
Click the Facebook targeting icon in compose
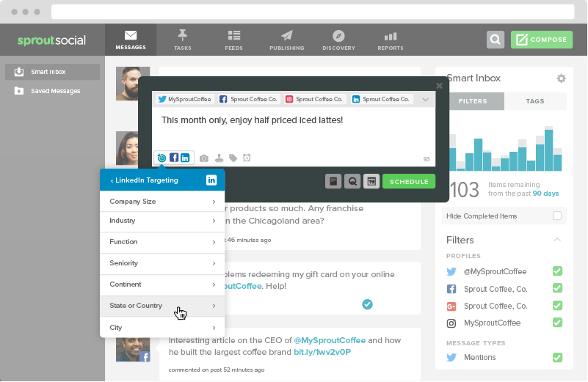click(x=174, y=158)
